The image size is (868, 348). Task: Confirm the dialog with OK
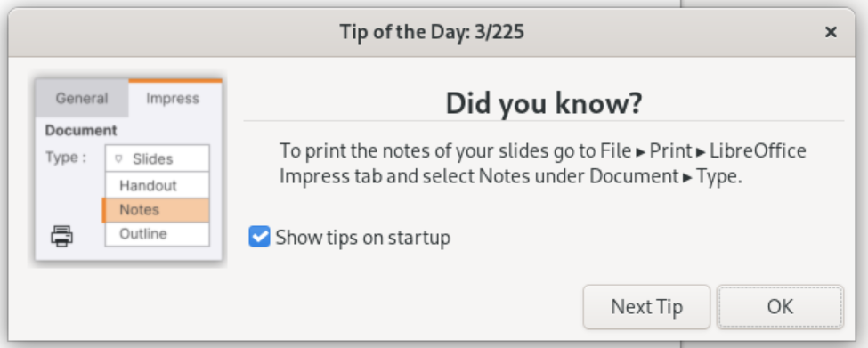pos(780,306)
